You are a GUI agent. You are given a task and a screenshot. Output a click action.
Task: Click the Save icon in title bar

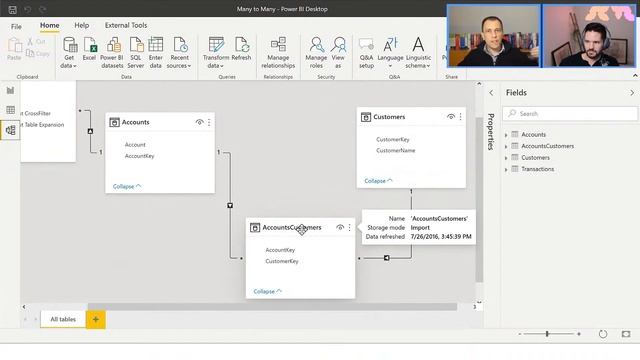(x=13, y=9)
